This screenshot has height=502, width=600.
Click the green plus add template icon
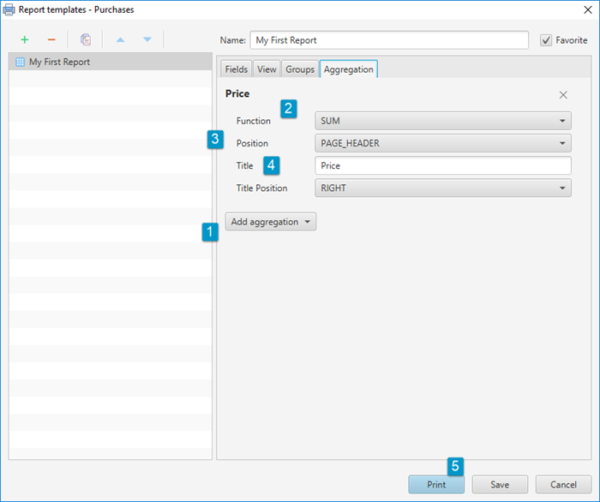point(24,40)
